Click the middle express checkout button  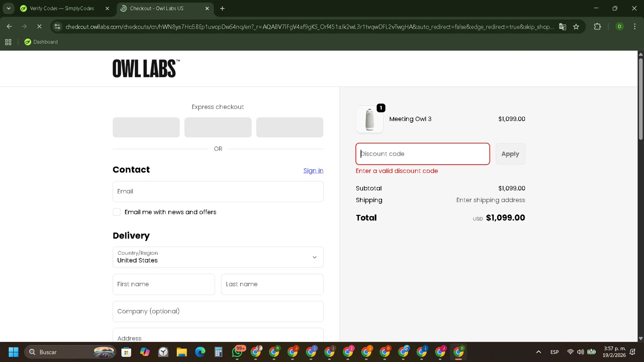[218, 127]
